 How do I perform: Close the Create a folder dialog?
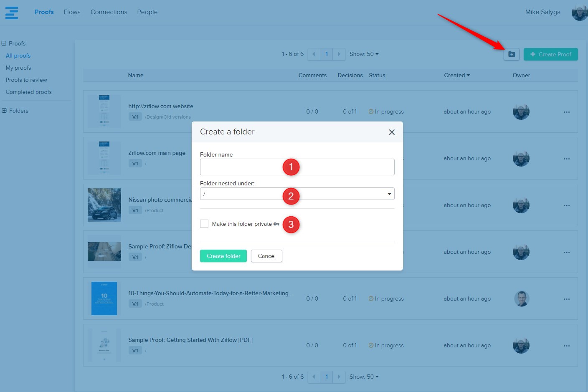click(x=392, y=132)
